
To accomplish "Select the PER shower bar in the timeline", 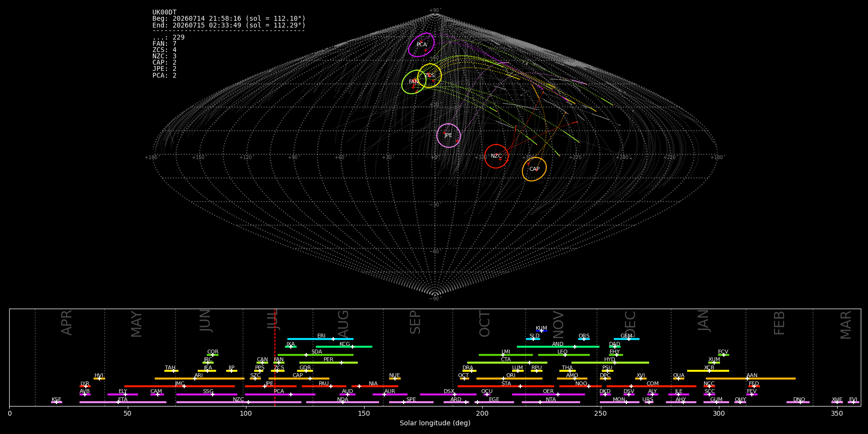I will (328, 363).
